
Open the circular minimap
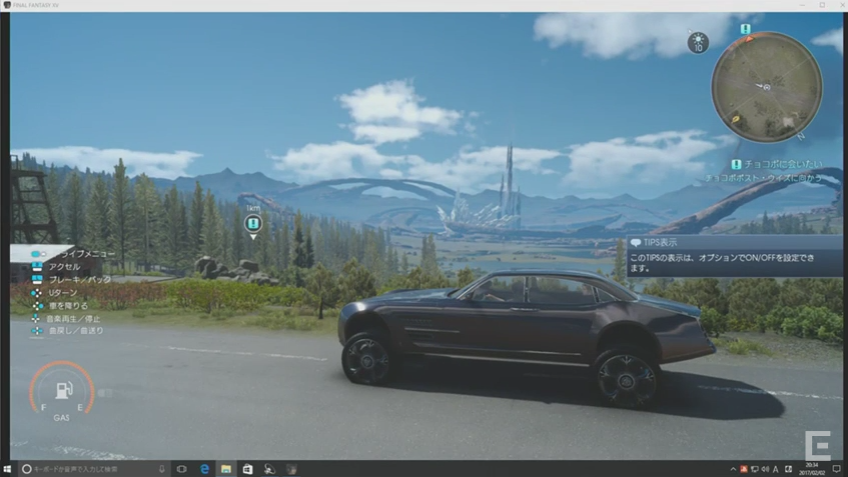767,87
